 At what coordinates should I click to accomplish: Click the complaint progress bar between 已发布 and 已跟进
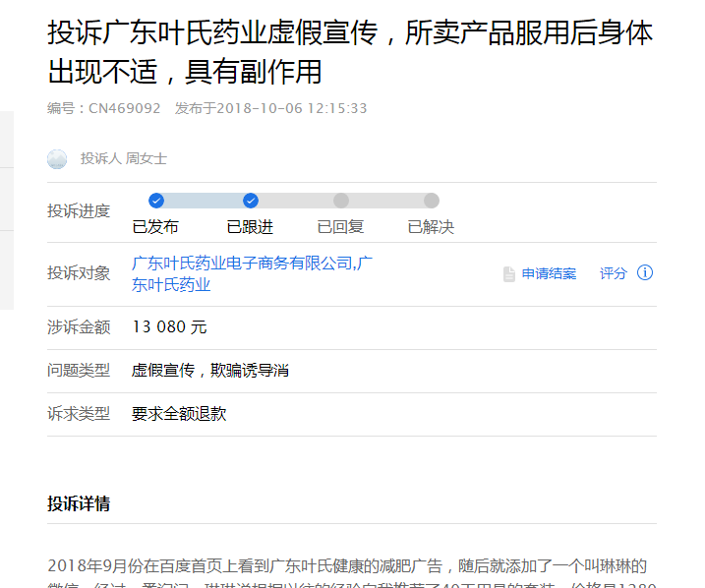click(x=204, y=201)
